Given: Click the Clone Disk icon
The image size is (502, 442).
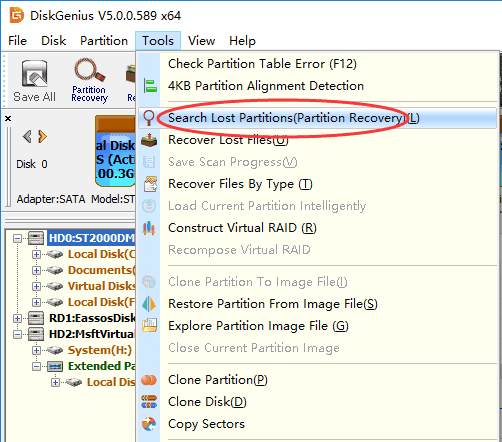Looking at the screenshot, I should 149,402.
